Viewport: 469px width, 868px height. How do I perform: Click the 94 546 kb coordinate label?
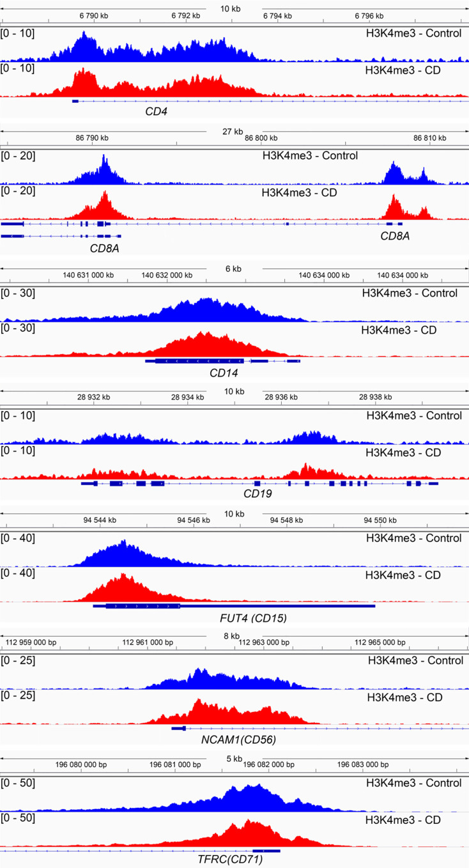pos(194,520)
